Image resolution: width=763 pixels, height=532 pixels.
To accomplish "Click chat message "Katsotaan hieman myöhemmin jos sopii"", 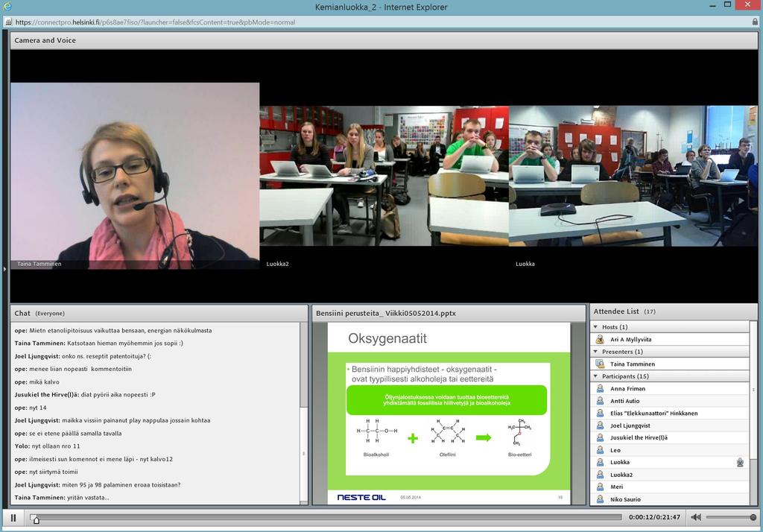I will [x=99, y=343].
